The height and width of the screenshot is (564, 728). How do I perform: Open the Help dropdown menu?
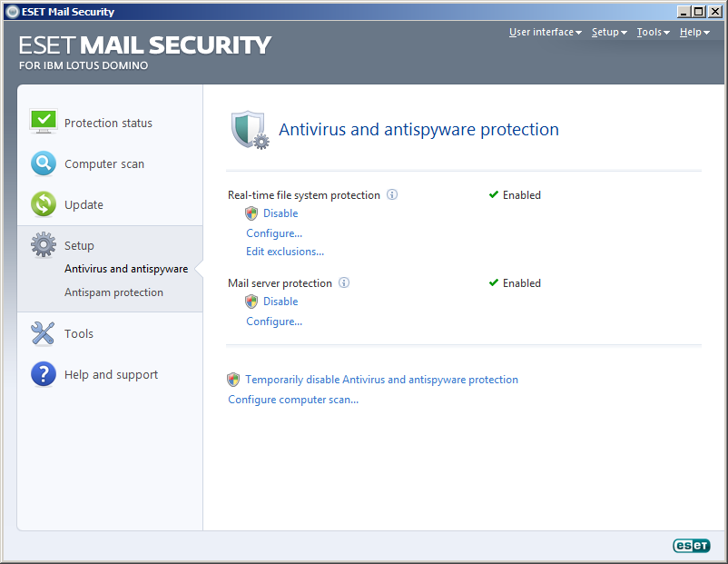[694, 32]
